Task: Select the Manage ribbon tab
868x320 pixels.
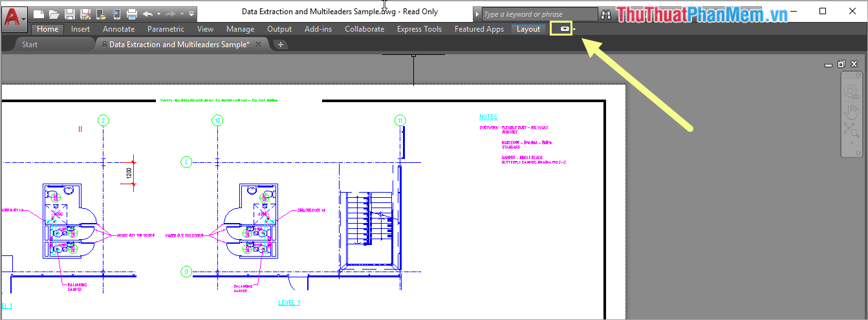Action: (240, 29)
